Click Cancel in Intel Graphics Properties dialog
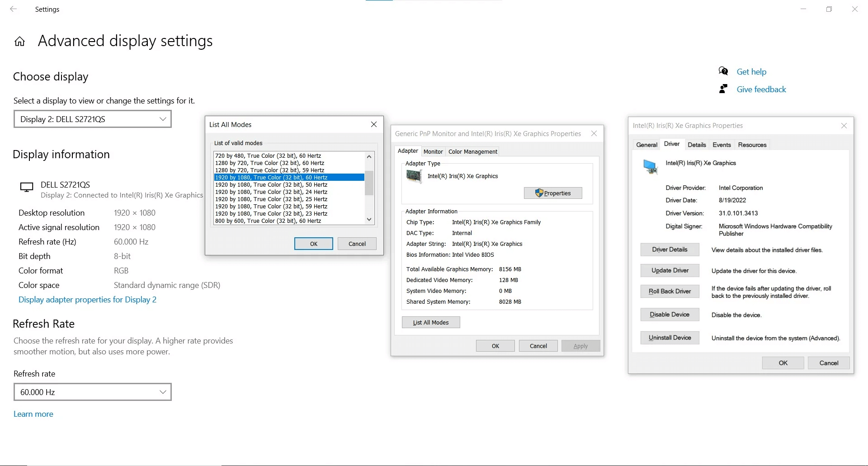This screenshot has width=868, height=466. 829,363
